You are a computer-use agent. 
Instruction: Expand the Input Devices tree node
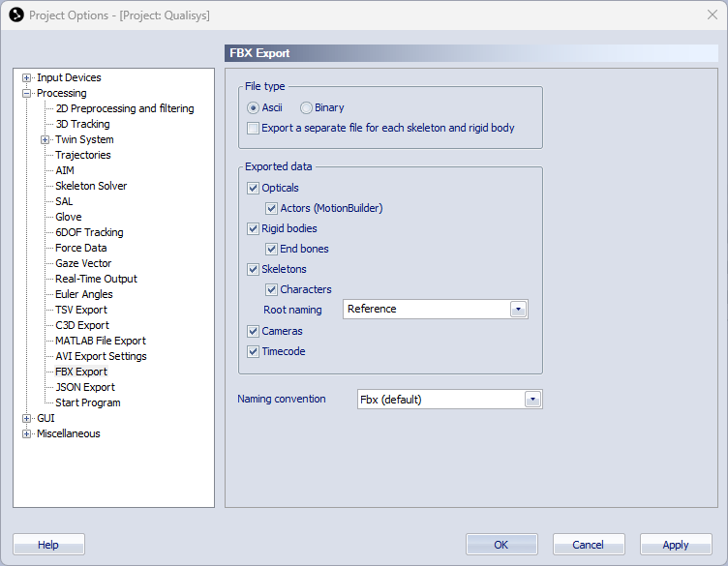pyautogui.click(x=26, y=78)
